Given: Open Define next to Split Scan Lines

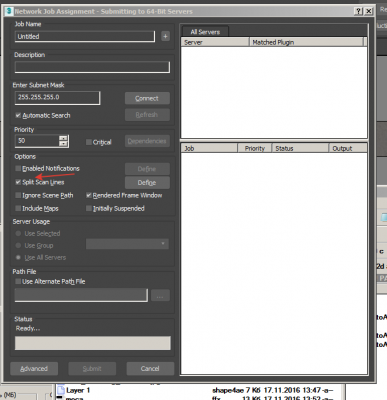Looking at the screenshot, I should pyautogui.click(x=147, y=183).
